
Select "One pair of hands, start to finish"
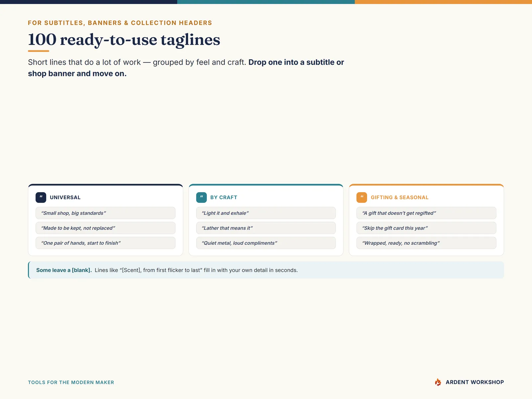(105, 243)
